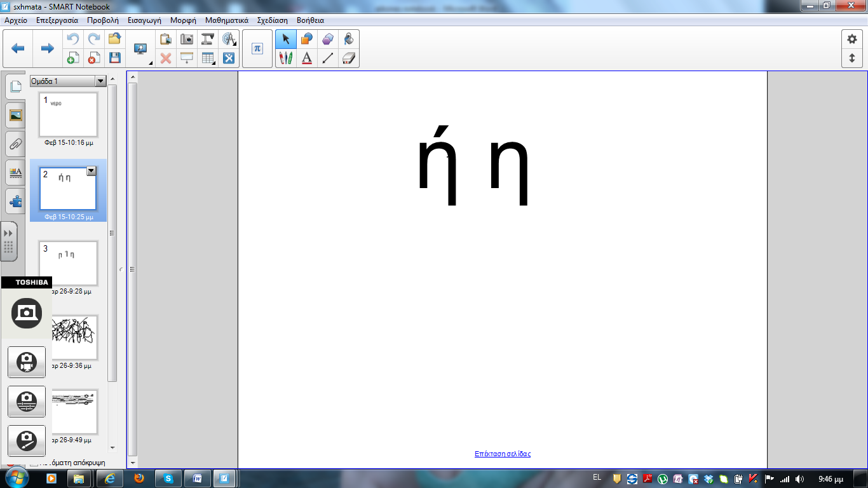Open the Μαθηματικά menu
Viewport: 868px width, 488px height.
tap(227, 20)
